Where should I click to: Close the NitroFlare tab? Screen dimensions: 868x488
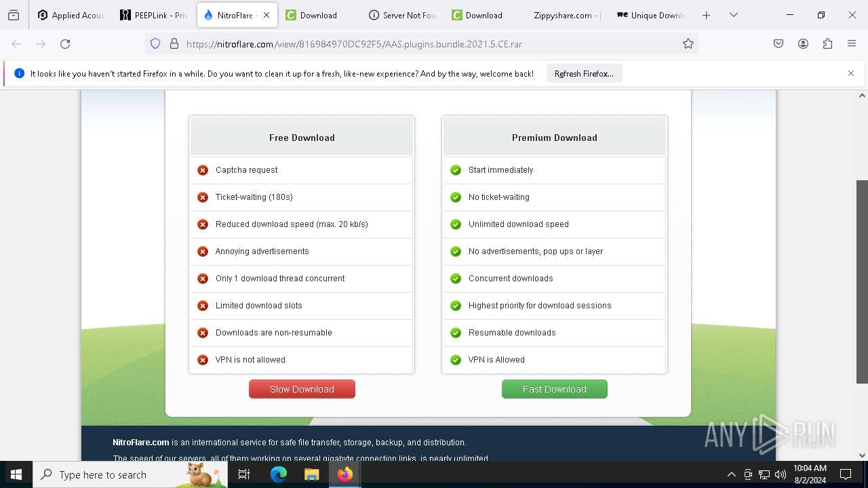[267, 15]
